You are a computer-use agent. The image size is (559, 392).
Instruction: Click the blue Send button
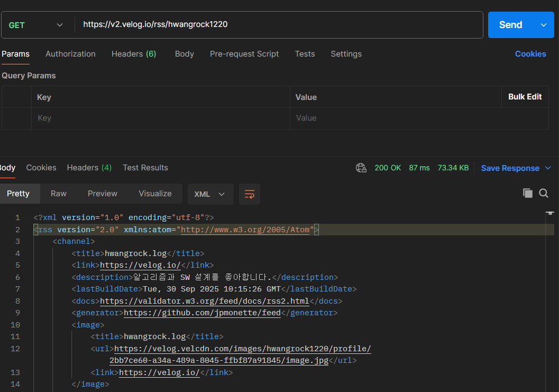[x=510, y=25]
